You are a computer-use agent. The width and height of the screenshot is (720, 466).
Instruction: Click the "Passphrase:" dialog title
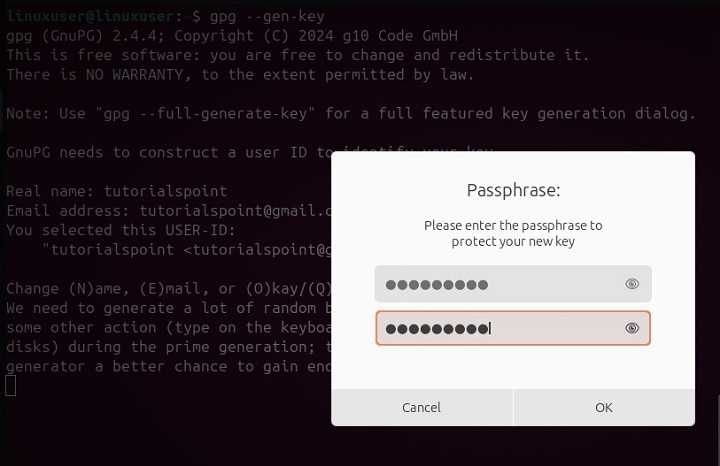pyautogui.click(x=513, y=189)
